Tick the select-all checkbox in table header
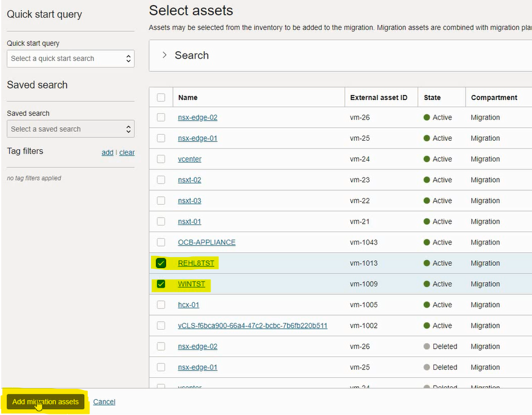 (161, 98)
